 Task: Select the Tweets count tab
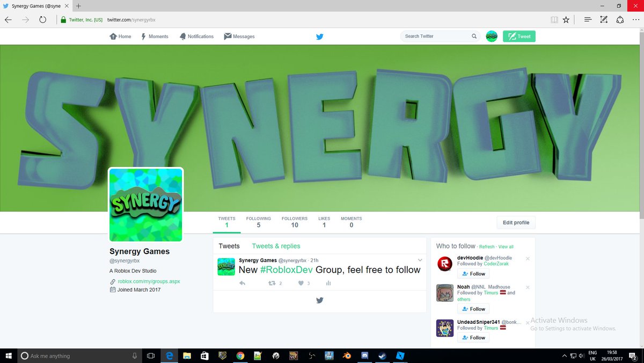(x=226, y=222)
